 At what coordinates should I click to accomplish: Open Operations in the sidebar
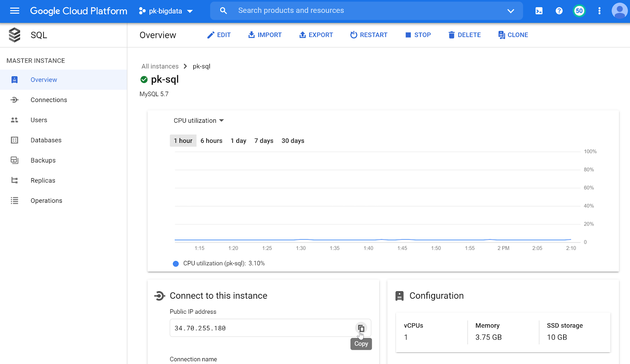(x=63, y=201)
